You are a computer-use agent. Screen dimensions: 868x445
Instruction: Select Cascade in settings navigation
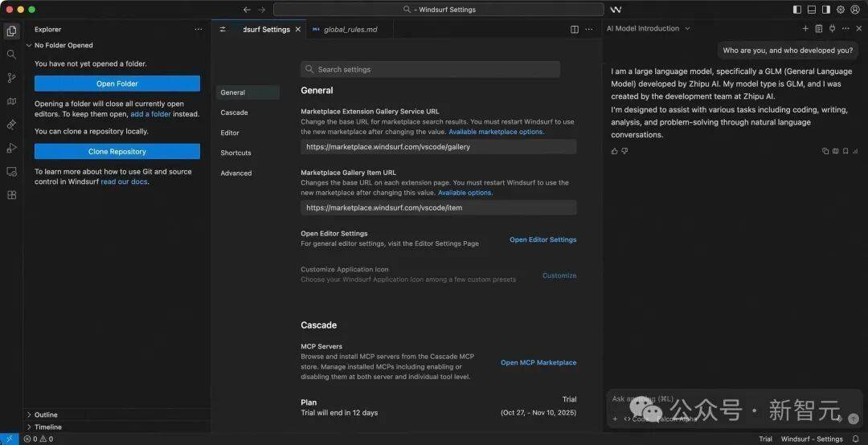click(234, 112)
